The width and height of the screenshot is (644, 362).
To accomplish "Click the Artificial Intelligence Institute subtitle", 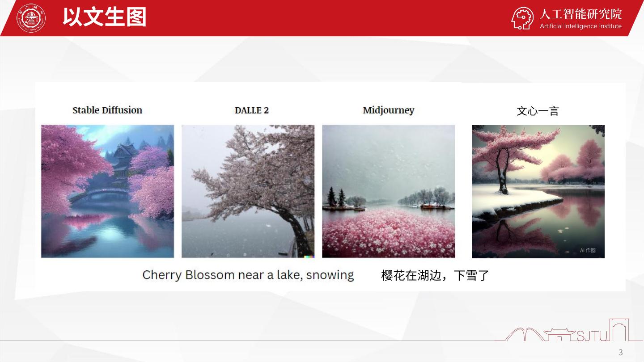I will click(x=580, y=26).
